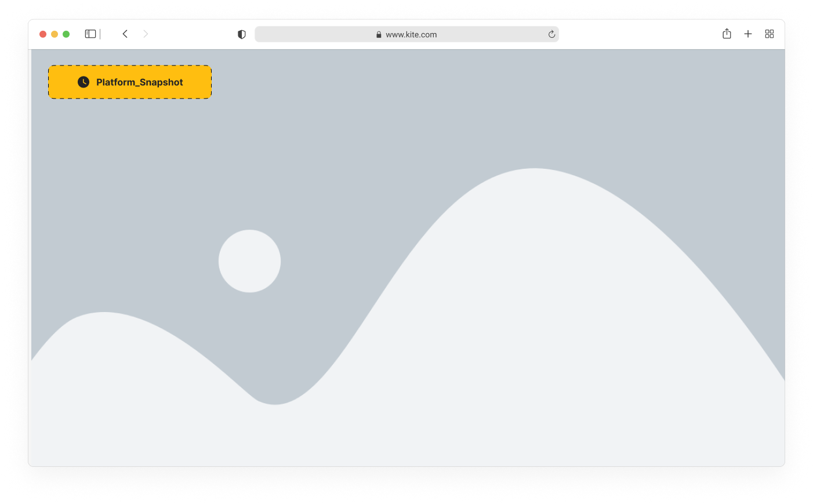Click the clock icon on the Platform_Snapshot button
813x504 pixels.
(84, 82)
